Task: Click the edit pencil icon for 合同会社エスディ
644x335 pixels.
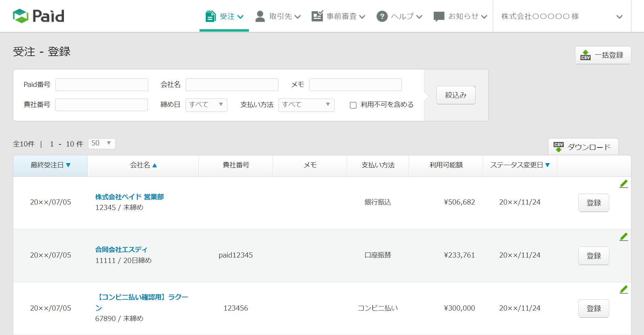Action: click(624, 237)
